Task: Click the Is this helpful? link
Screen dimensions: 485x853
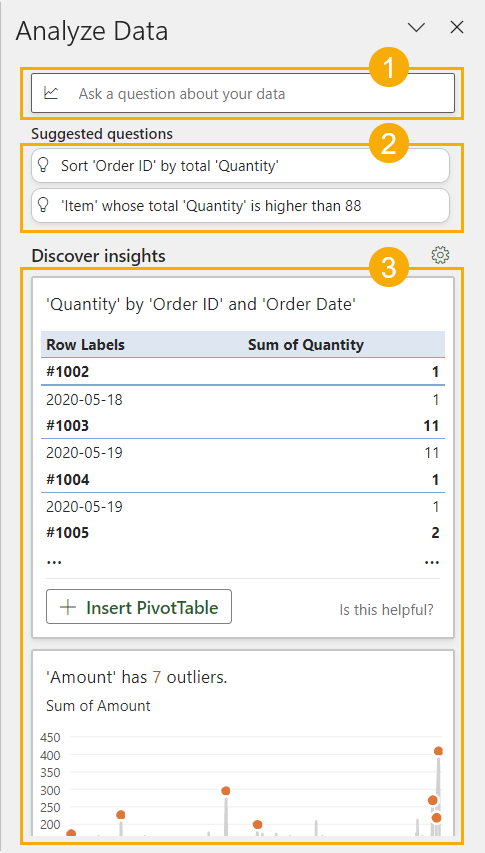Action: pos(386,609)
